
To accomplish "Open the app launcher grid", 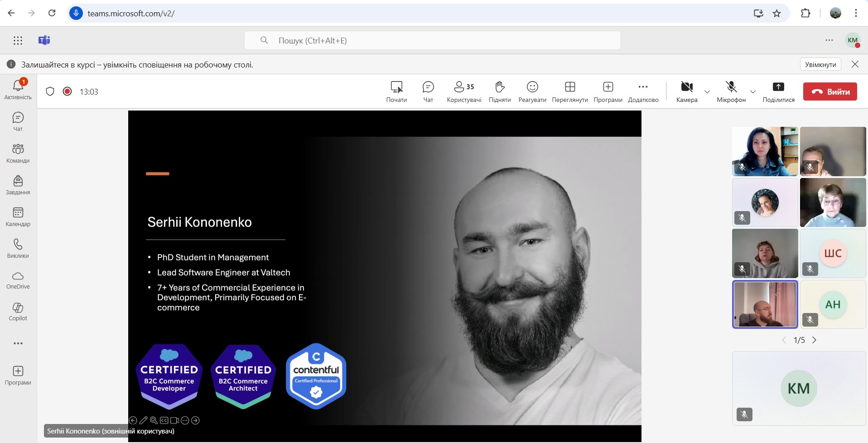I will (18, 41).
